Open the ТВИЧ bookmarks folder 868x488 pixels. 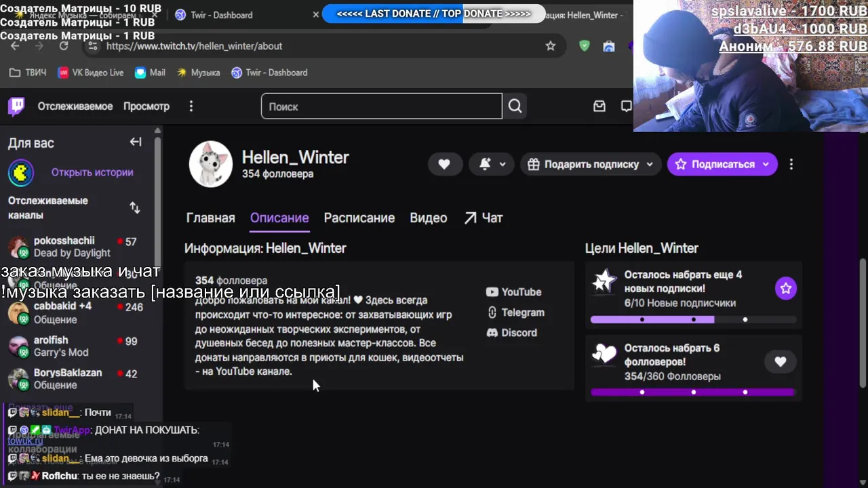click(28, 73)
